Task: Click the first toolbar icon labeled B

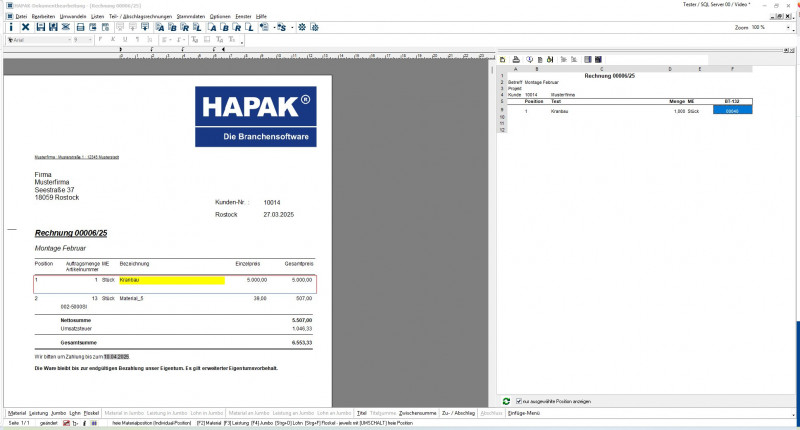Action: (172, 28)
